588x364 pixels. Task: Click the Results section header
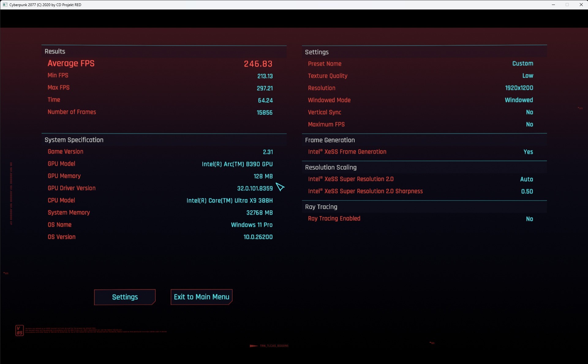click(x=55, y=51)
